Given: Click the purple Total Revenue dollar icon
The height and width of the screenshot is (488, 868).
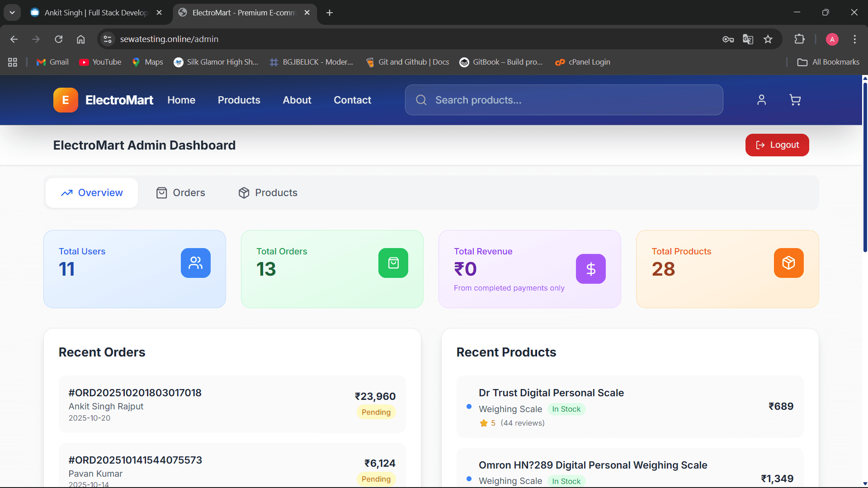Looking at the screenshot, I should coord(590,269).
